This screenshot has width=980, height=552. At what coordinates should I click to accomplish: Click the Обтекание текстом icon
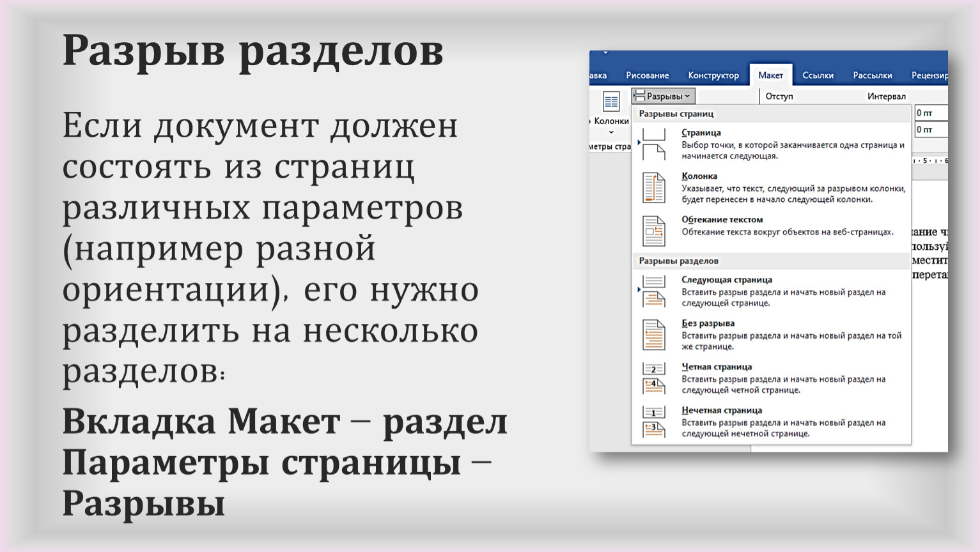(x=653, y=231)
